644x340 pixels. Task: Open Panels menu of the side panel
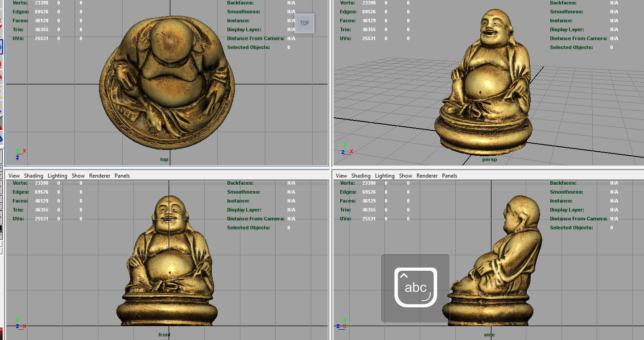click(x=450, y=176)
